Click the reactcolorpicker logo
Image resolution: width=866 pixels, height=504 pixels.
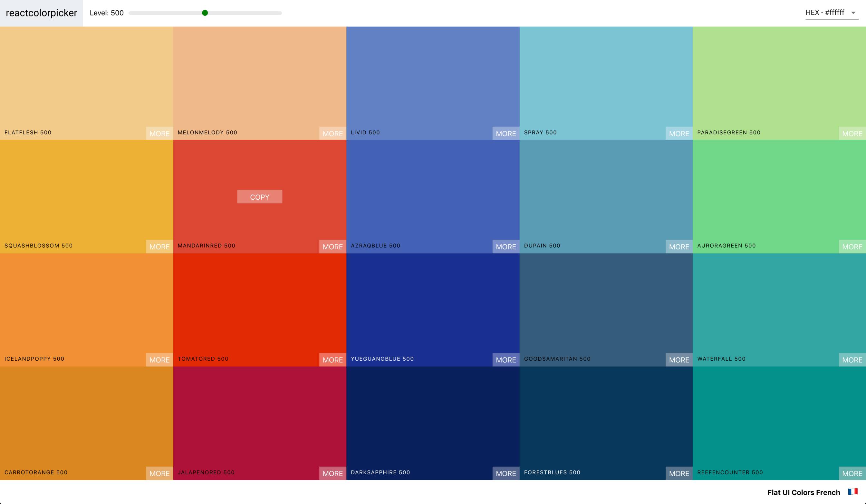tap(41, 13)
